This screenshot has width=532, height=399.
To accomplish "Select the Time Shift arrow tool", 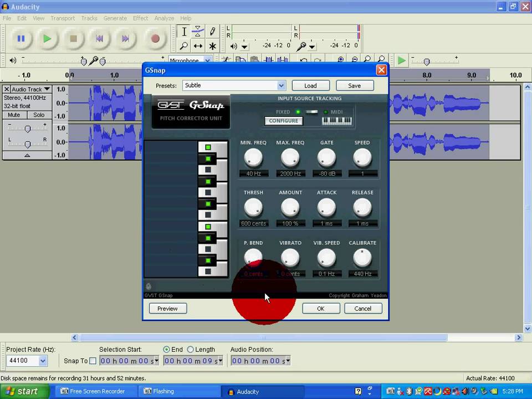I will pos(198,45).
